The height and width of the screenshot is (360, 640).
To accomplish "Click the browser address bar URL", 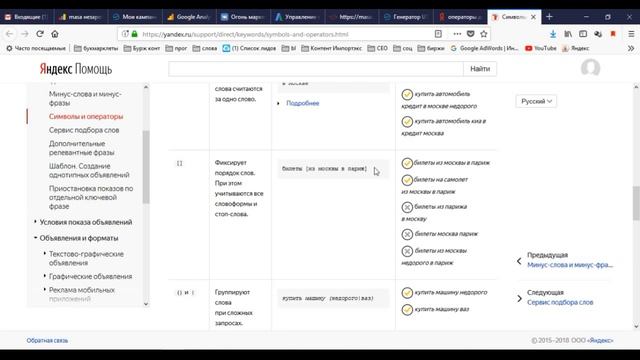I will point(245,34).
